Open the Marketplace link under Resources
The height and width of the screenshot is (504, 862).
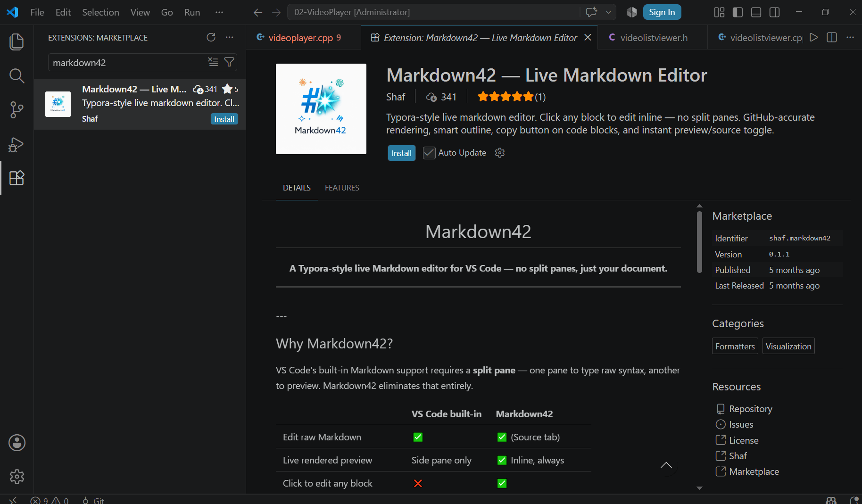tap(754, 471)
